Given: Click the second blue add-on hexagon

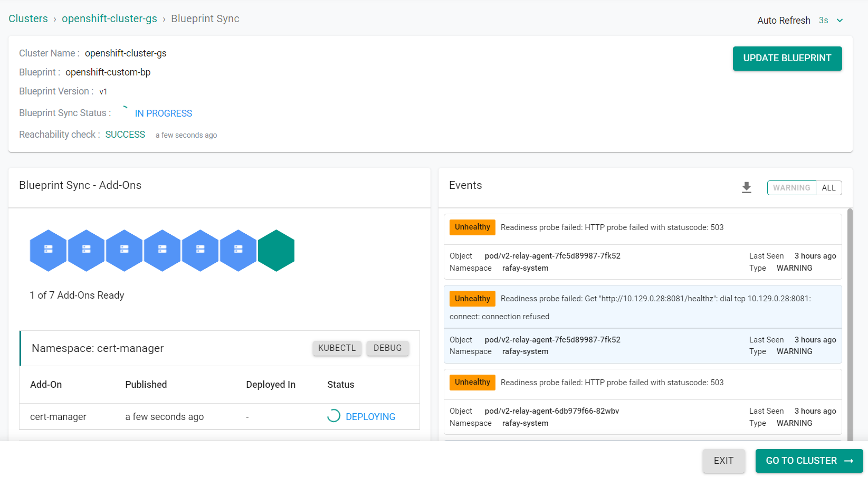Looking at the screenshot, I should 87,251.
